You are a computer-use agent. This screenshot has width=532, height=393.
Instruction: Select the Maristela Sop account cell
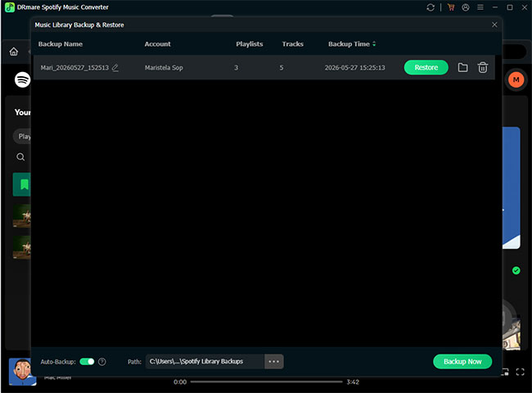point(164,67)
